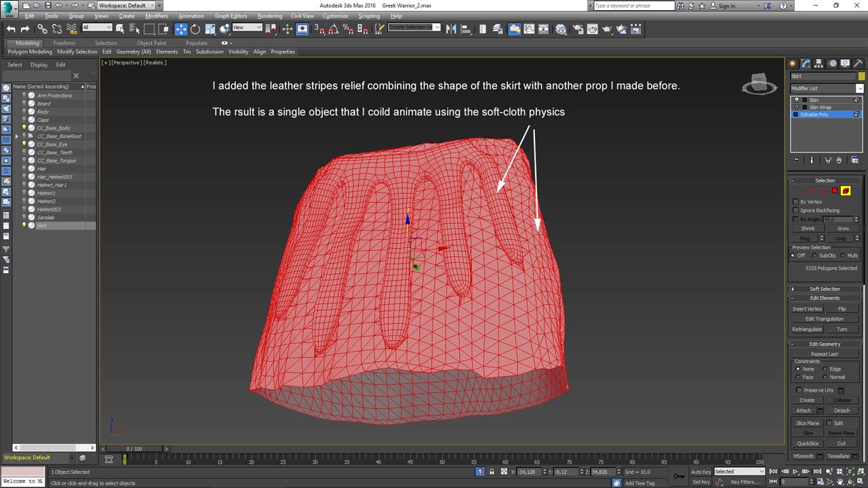Click the Align tool icon
Viewport: 868px width, 488px height.
466,29
